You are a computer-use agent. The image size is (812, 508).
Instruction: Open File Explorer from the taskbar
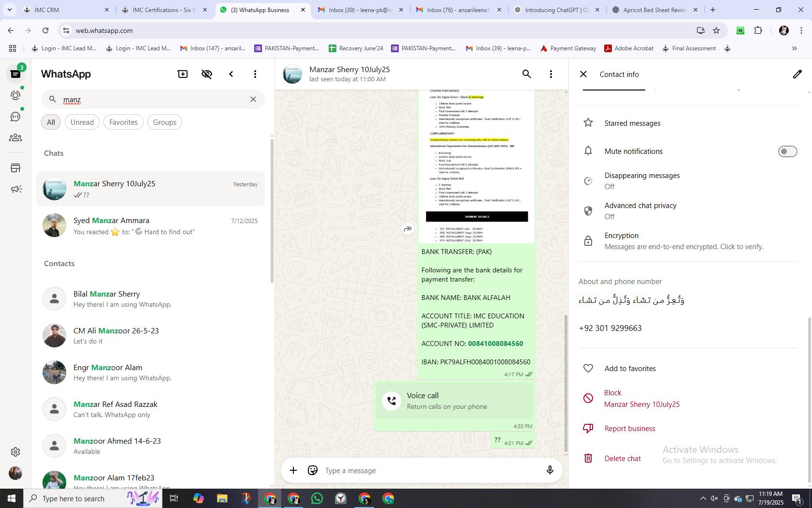(222, 498)
